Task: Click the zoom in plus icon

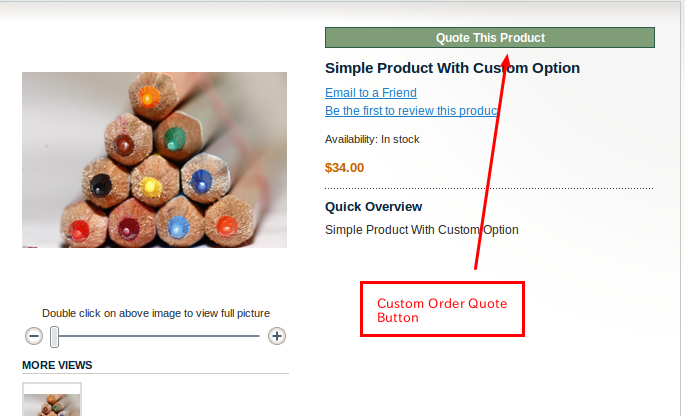Action: click(x=277, y=336)
